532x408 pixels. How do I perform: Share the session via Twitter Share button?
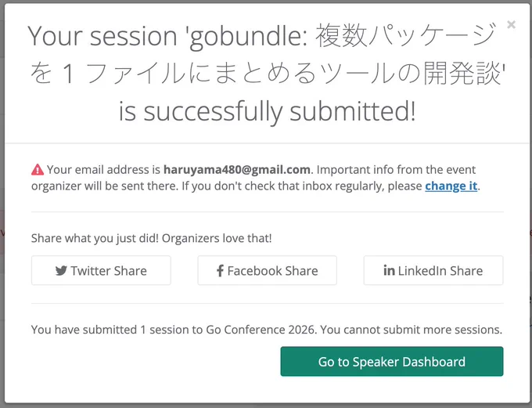click(x=101, y=270)
